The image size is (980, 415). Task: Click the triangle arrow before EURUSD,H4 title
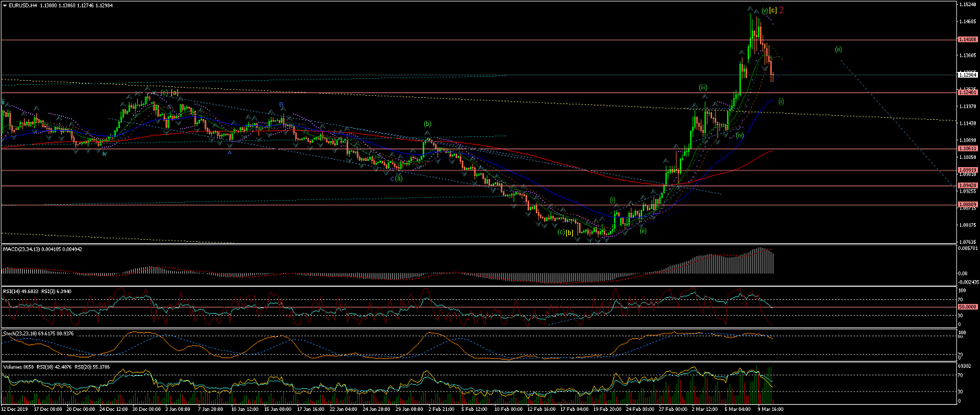5,5
